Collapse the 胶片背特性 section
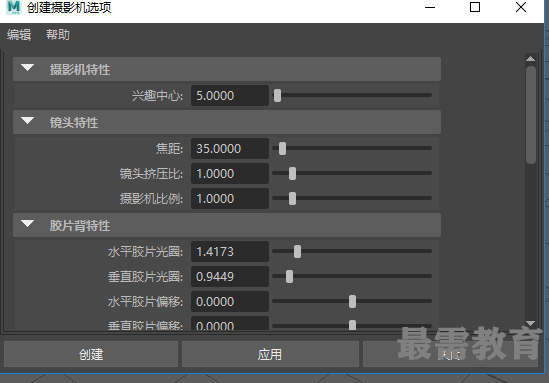The image size is (549, 383). [x=27, y=224]
